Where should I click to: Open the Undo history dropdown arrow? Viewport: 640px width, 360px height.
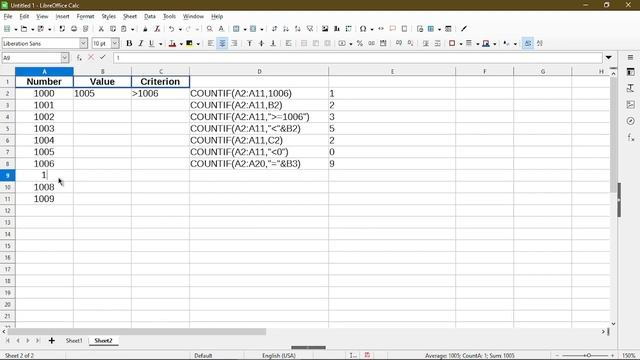180,29
